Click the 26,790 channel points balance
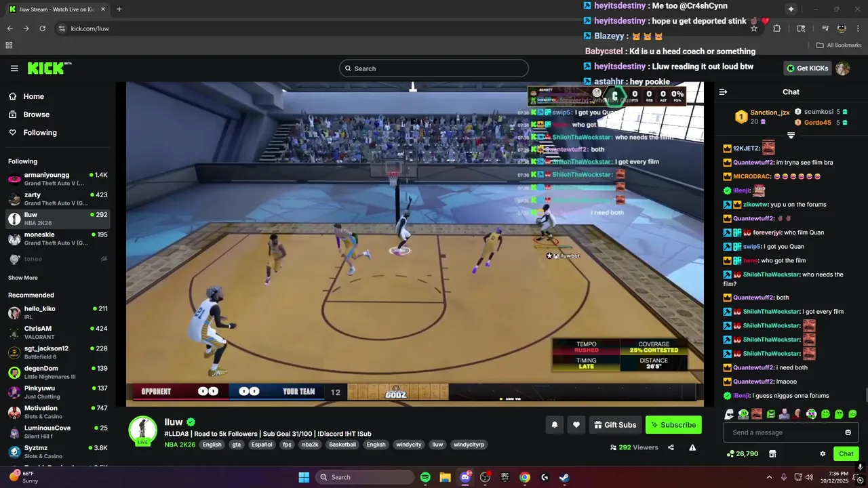 (742, 453)
